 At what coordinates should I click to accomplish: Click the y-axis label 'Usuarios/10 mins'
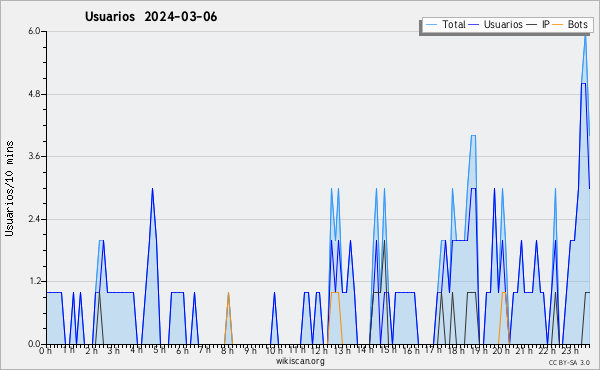point(9,189)
